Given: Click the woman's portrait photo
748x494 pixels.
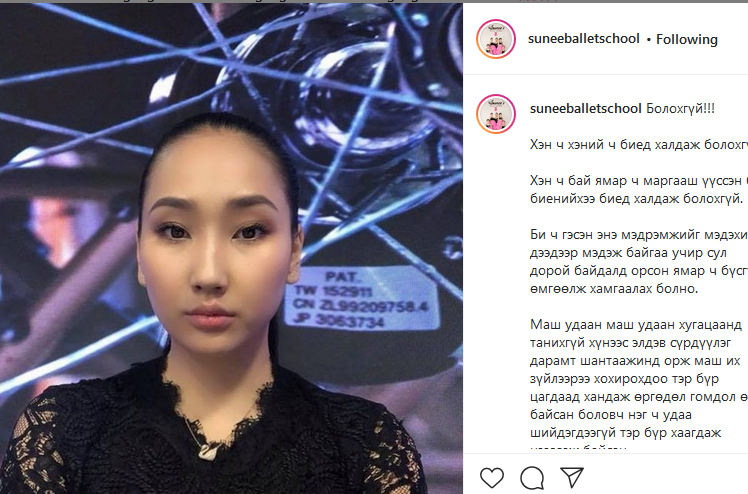Looking at the screenshot, I should click(x=231, y=248).
